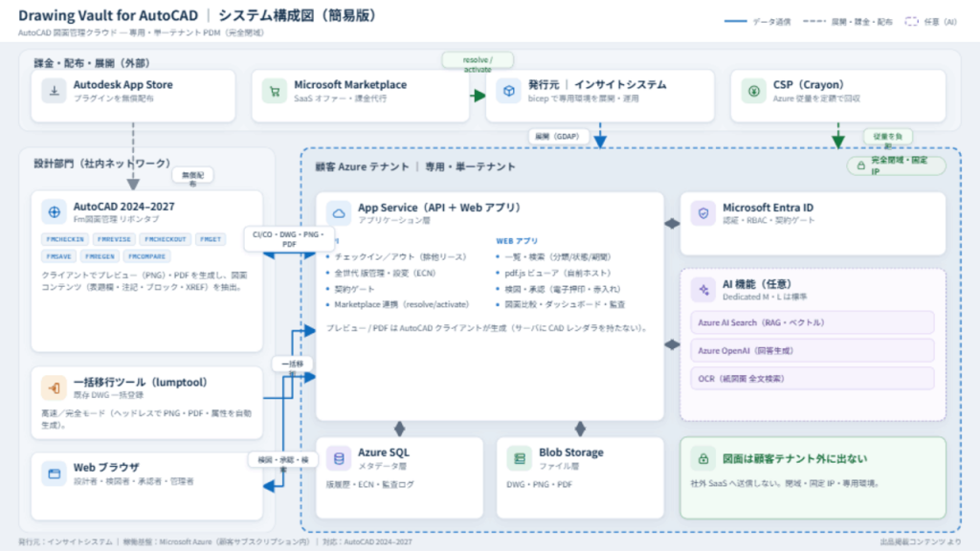Select the FMREGEN command chip

[100, 256]
